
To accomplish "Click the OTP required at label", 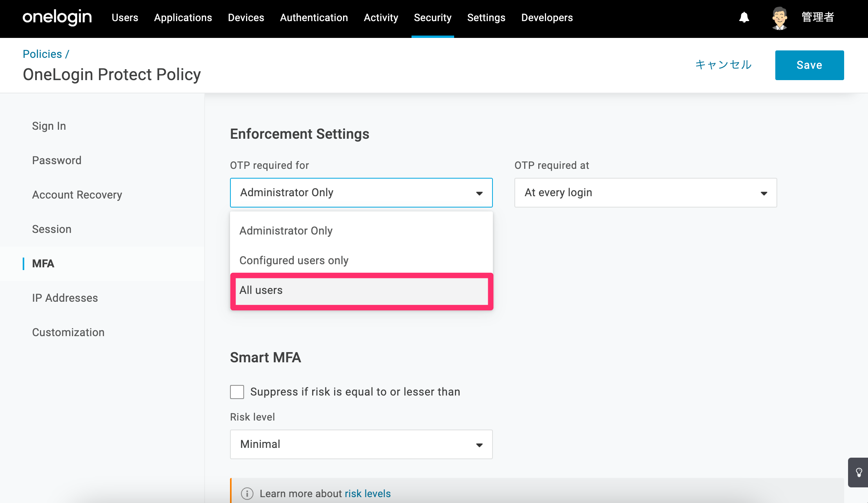I will point(552,165).
